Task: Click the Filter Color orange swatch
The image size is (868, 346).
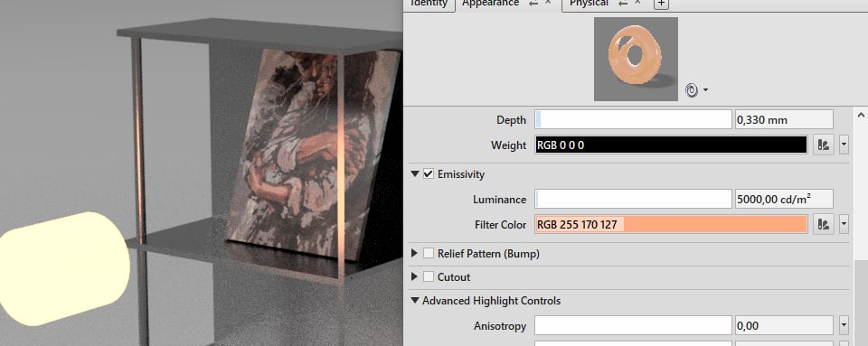Action: (671, 224)
